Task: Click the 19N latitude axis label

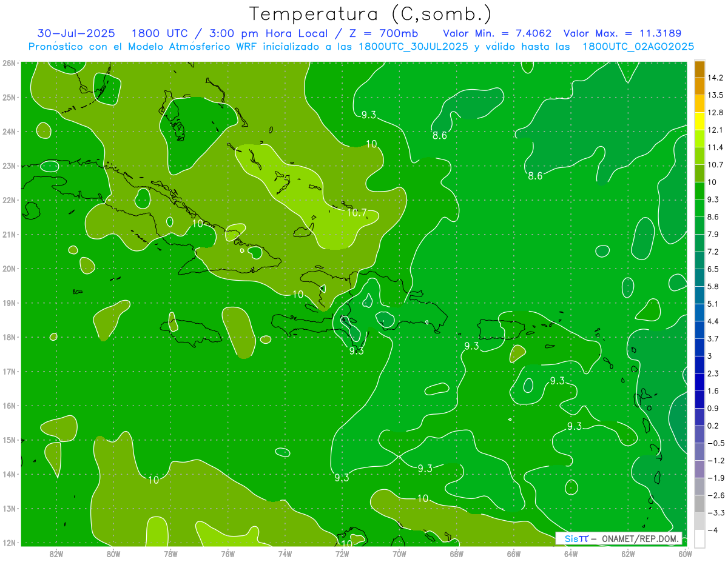Action: (x=8, y=303)
